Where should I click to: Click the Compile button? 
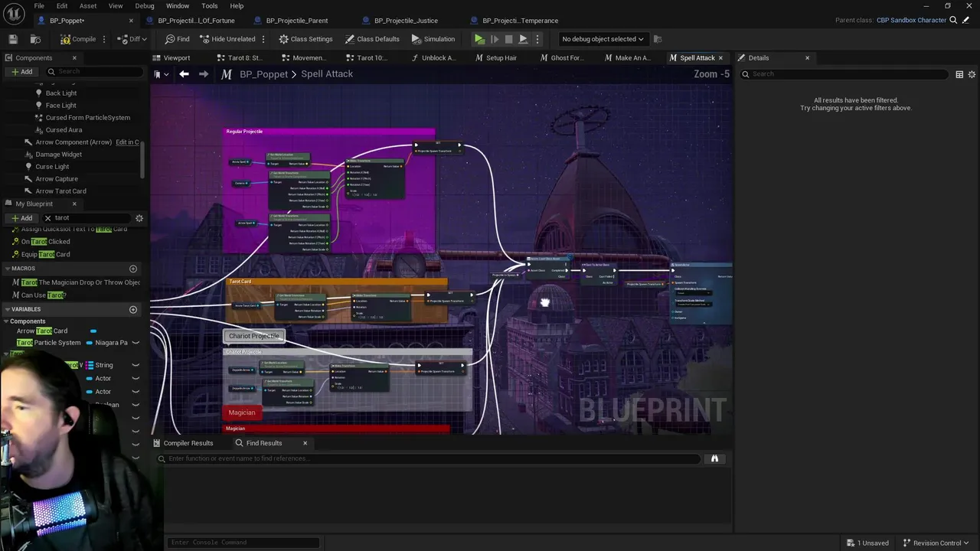coord(79,39)
